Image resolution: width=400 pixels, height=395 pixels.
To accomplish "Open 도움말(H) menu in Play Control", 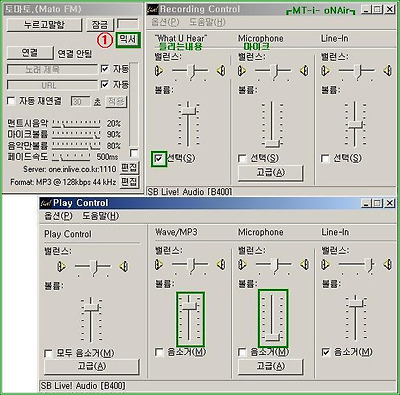I will click(100, 216).
